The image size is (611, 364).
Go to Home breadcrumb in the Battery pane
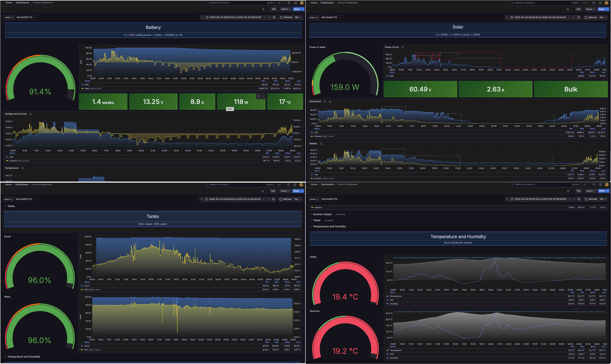click(x=9, y=3)
